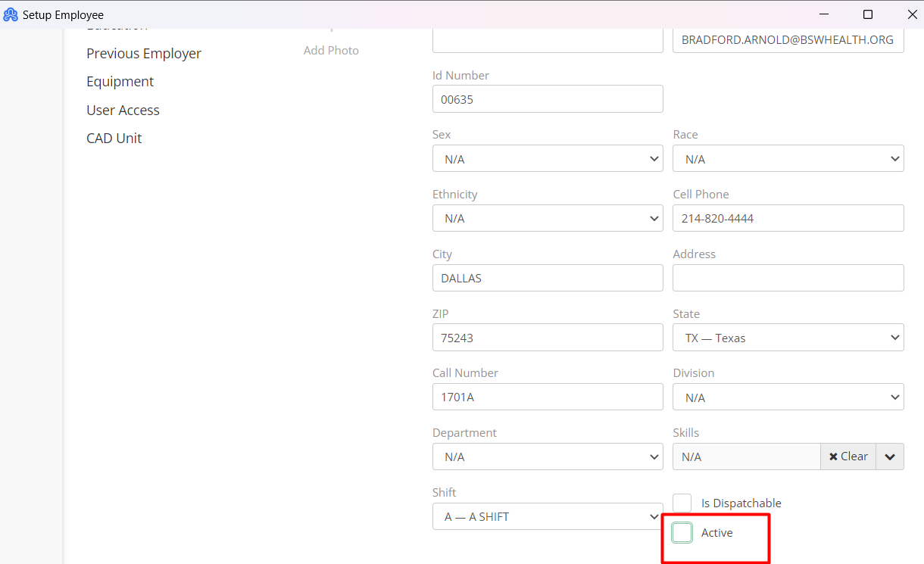Viewport: 924px width, 564px height.
Task: Expand the Skills chevron icon
Action: point(890,456)
